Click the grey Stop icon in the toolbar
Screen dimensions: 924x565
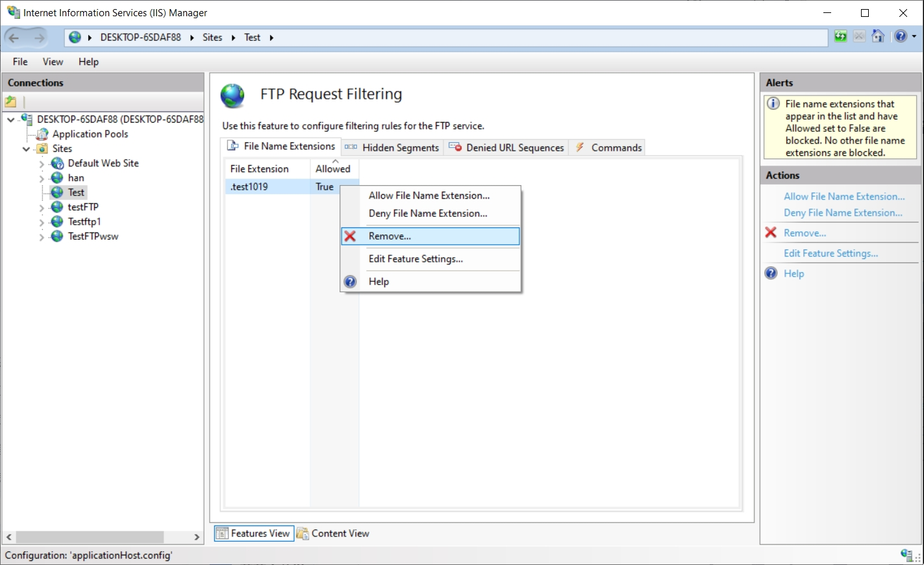859,36
